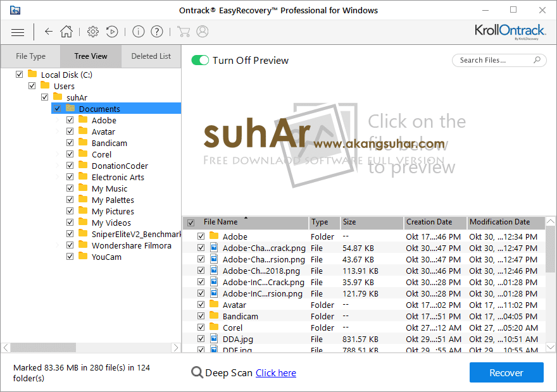The height and width of the screenshot is (392, 557).
Task: Uncheck Local Disk (C:) checkbox
Action: click(x=19, y=75)
